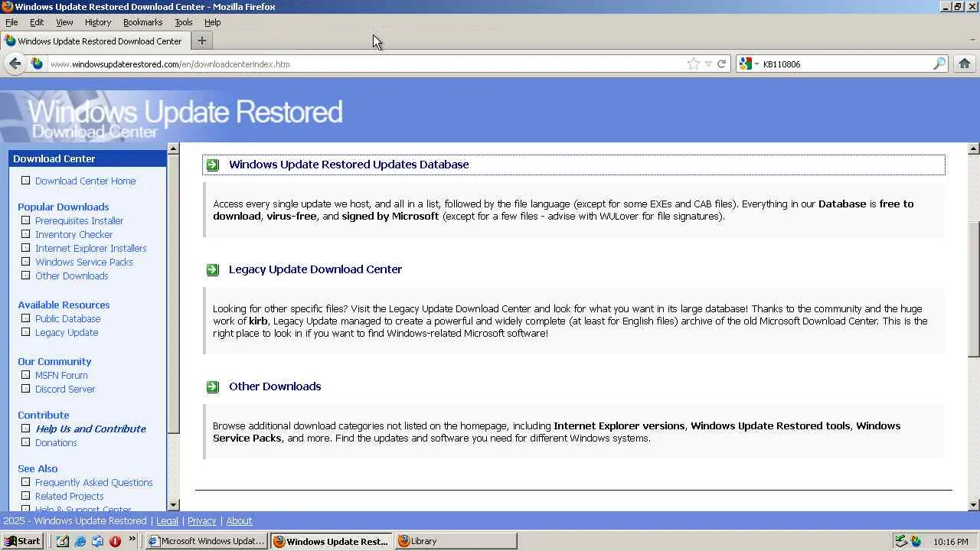This screenshot has height=551, width=980.
Task: Open the Privacy footer link
Action: [x=202, y=521]
